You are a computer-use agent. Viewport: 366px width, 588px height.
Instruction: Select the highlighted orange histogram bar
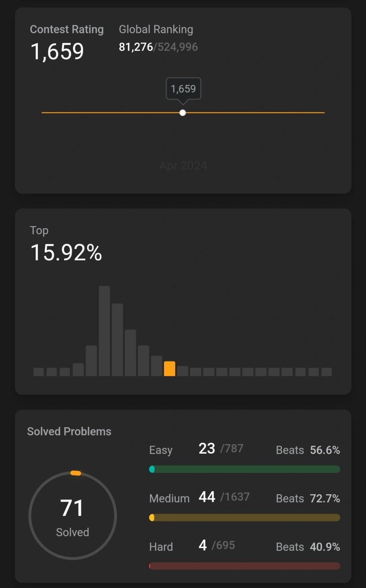pyautogui.click(x=169, y=369)
